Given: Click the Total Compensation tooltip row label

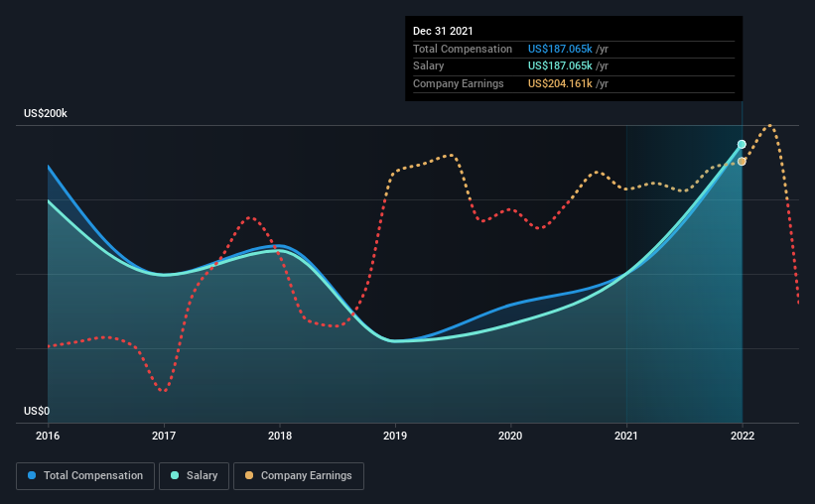Looking at the screenshot, I should click(463, 49).
